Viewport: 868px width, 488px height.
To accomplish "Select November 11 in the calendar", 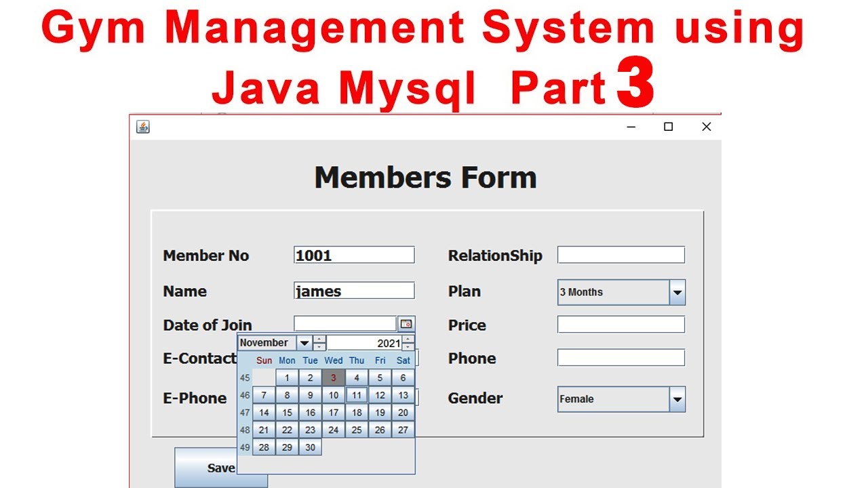I will (x=357, y=396).
